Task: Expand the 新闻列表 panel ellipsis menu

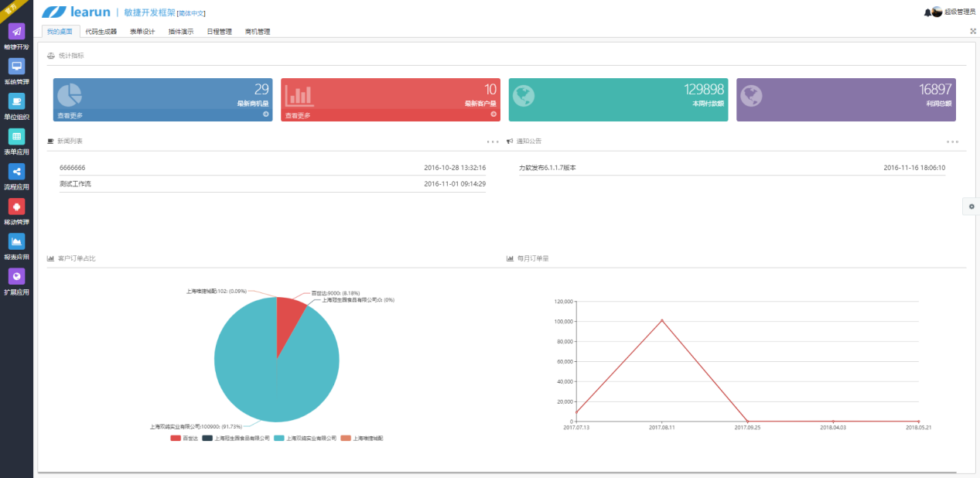Action: point(492,142)
